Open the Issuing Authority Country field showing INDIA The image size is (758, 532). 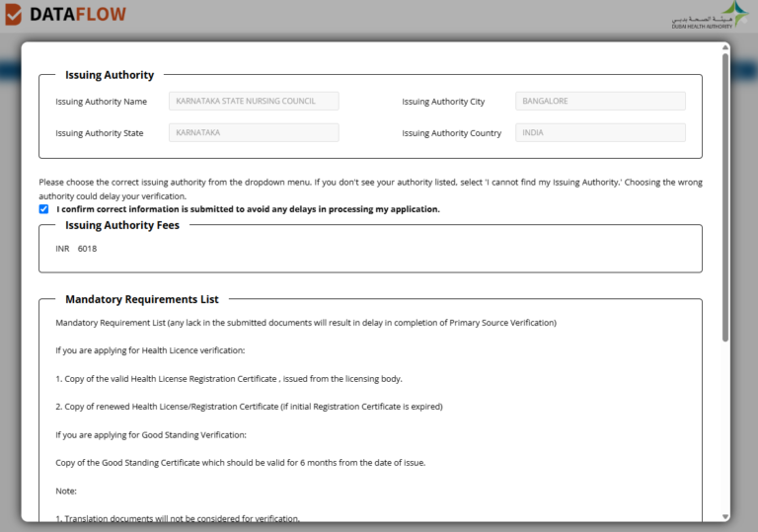pyautogui.click(x=600, y=132)
